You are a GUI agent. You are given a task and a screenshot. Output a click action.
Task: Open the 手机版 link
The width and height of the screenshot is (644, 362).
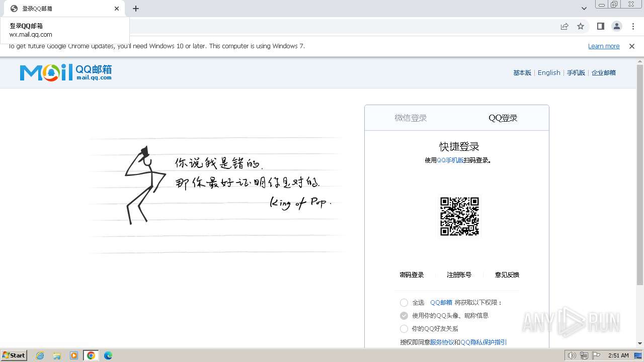(576, 73)
